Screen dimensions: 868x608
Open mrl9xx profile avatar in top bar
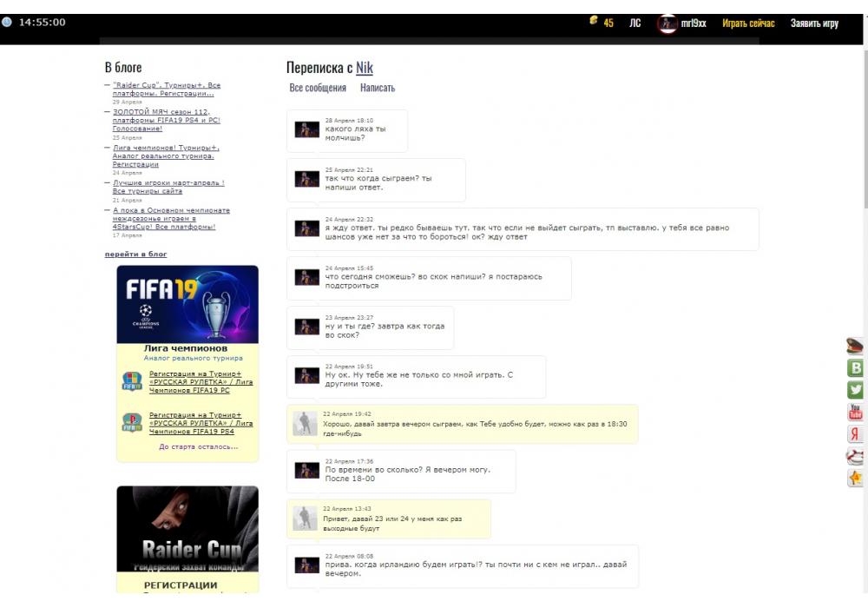667,23
